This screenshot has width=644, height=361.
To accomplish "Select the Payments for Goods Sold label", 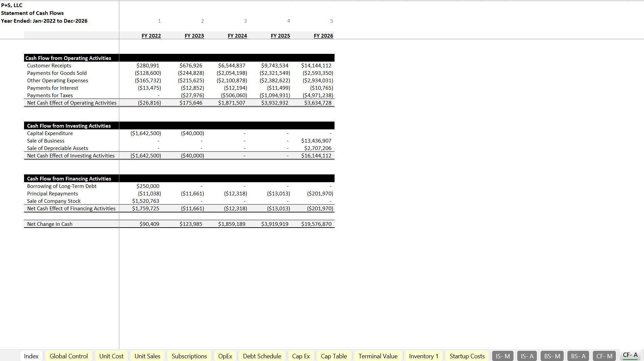I will click(57, 73).
